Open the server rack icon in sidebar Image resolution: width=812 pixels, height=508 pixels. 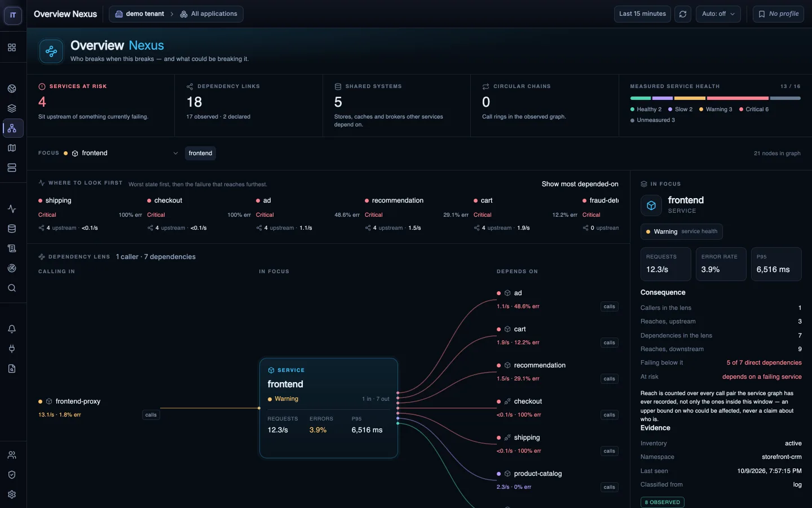pyautogui.click(x=12, y=168)
